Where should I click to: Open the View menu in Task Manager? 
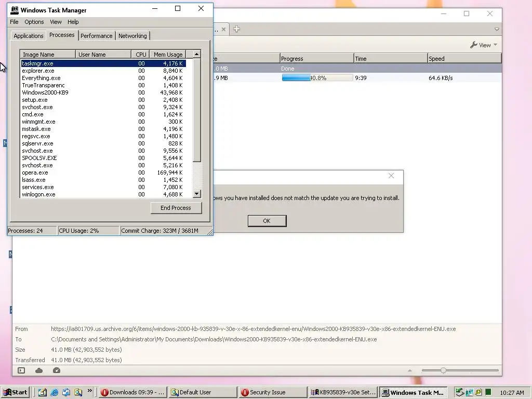(x=56, y=22)
